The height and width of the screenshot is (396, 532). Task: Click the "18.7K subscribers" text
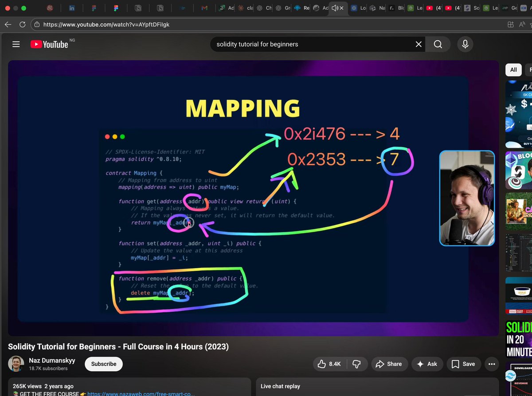[x=48, y=369]
